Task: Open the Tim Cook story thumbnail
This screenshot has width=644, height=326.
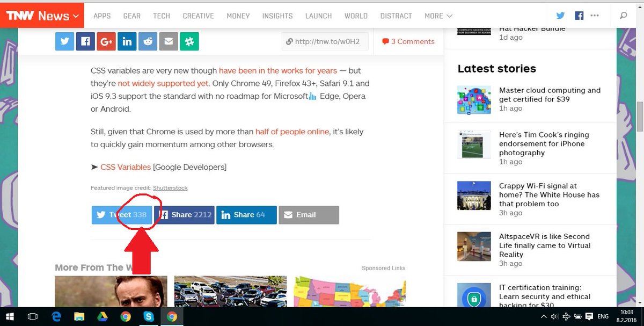Action: [474, 143]
